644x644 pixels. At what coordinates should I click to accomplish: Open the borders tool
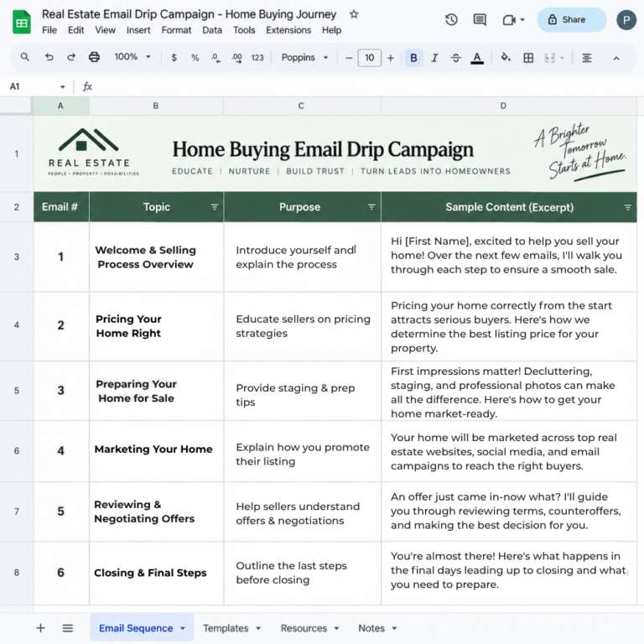528,58
